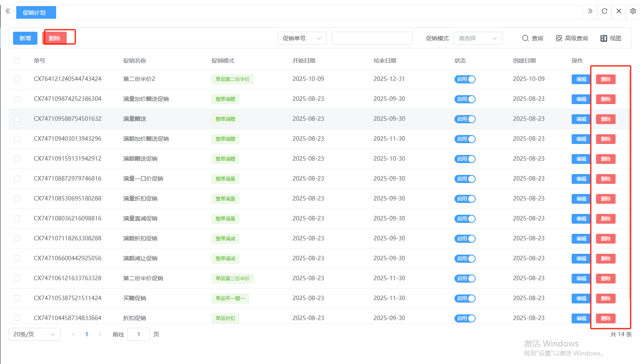Toggle 启用 switch for 第二份半价2
The image size is (640, 364).
[465, 79]
